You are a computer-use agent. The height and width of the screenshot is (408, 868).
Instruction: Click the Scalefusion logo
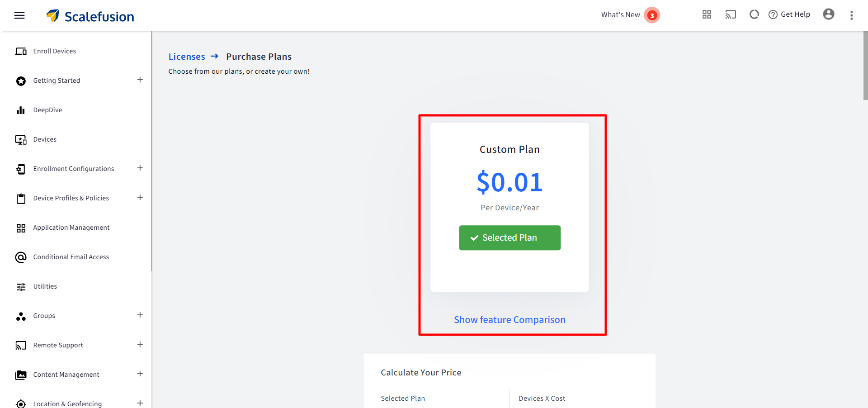pos(90,16)
